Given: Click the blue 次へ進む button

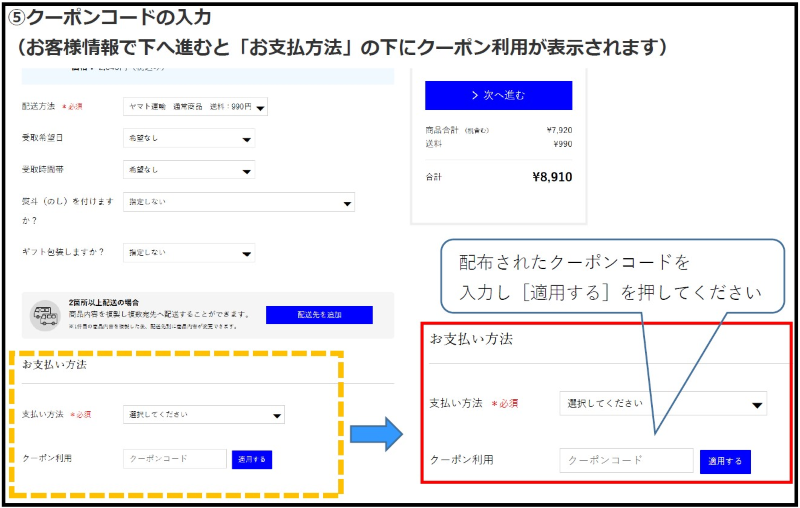Looking at the screenshot, I should 498,95.
